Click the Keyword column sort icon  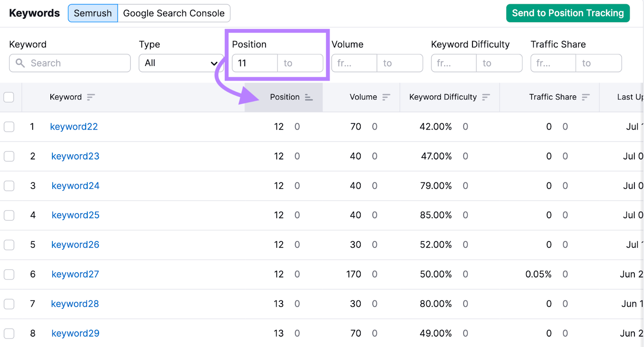(x=91, y=97)
